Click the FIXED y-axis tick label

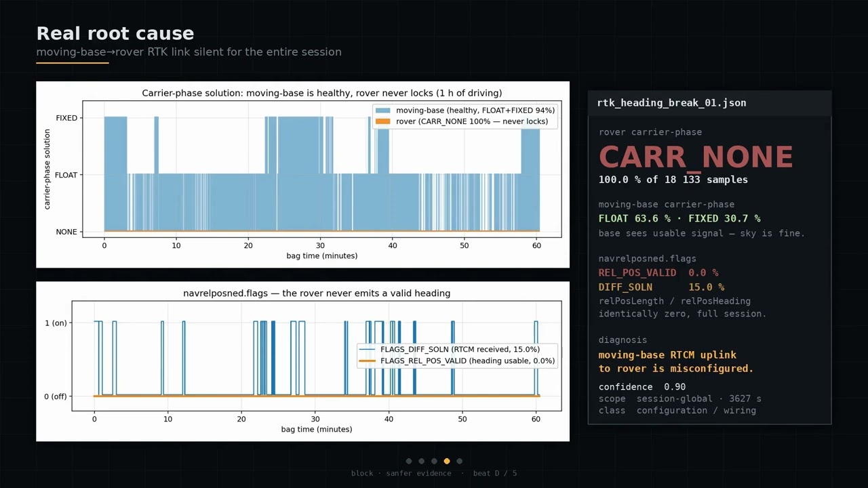coord(66,118)
